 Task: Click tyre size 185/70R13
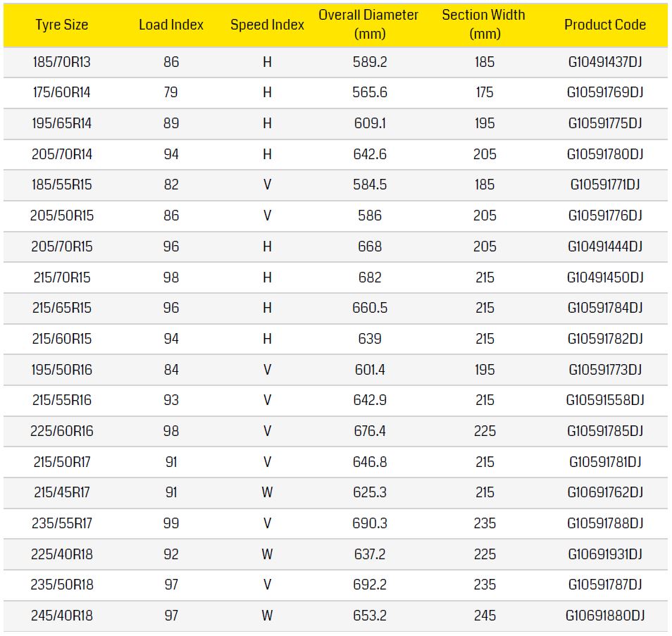[62, 62]
